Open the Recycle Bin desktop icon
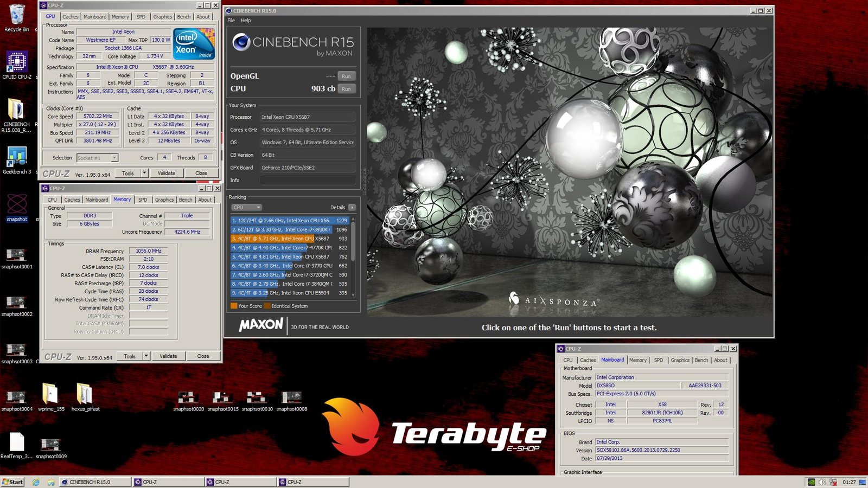This screenshot has width=868, height=488. point(17,16)
